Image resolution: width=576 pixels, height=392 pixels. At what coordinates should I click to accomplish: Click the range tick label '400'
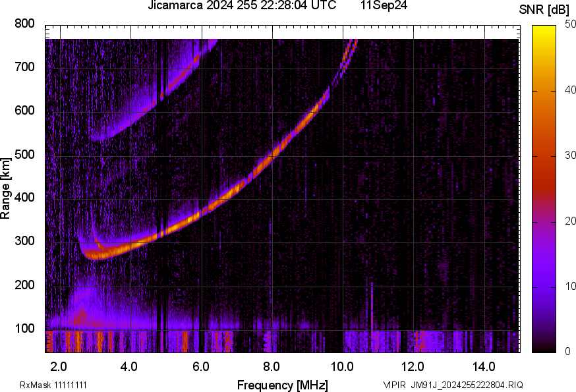tap(24, 198)
